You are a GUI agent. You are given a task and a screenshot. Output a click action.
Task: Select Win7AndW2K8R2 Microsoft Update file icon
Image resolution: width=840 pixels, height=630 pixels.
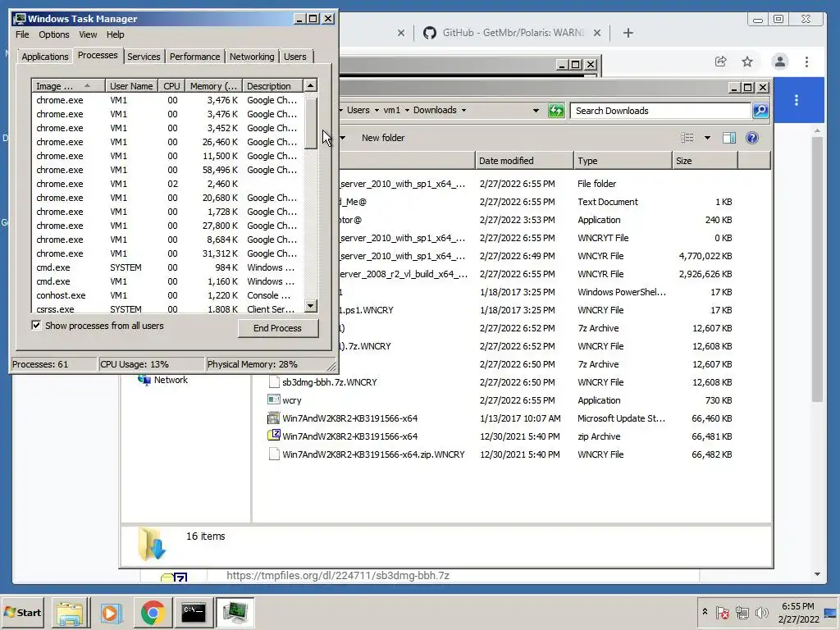(x=273, y=418)
